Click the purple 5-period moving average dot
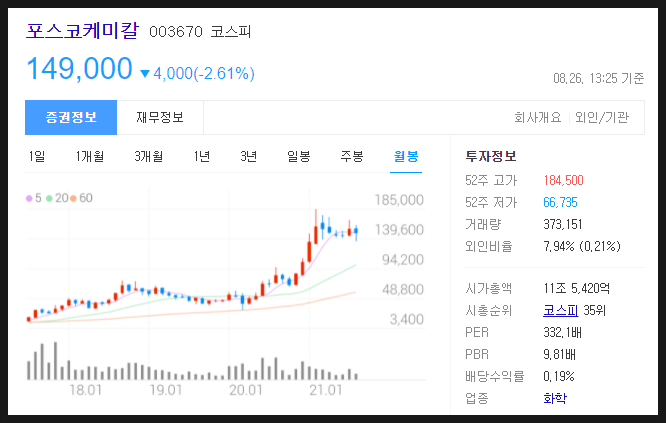 click(x=29, y=198)
